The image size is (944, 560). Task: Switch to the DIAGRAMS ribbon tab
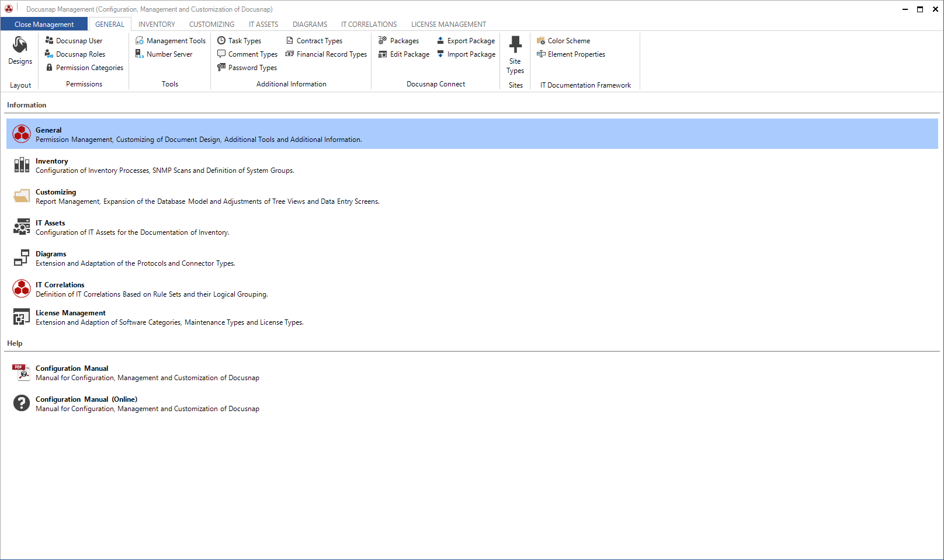(x=310, y=25)
